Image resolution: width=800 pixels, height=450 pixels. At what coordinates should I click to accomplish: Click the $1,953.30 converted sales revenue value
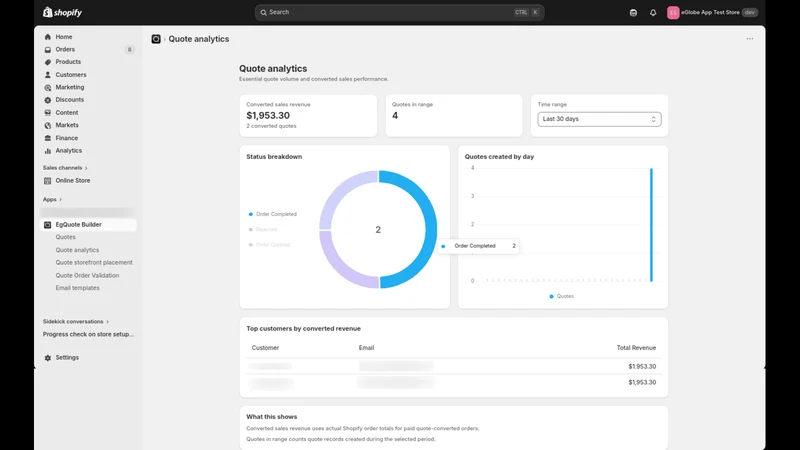pos(268,116)
